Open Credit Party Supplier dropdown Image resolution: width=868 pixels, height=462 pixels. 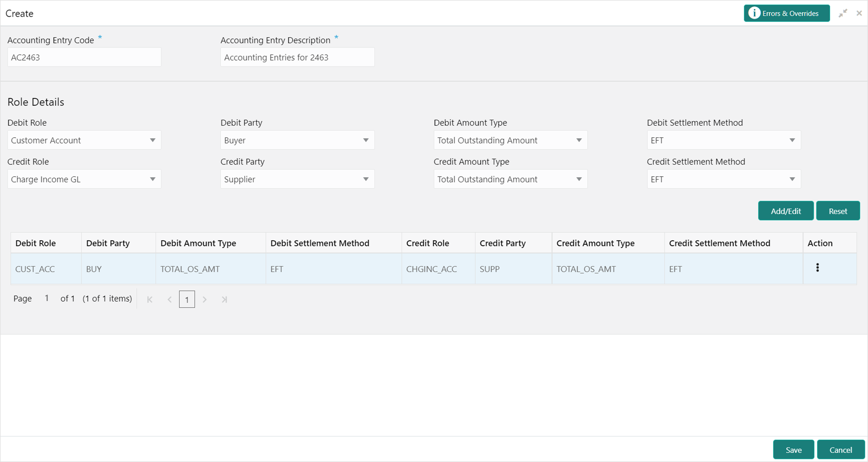(x=297, y=179)
